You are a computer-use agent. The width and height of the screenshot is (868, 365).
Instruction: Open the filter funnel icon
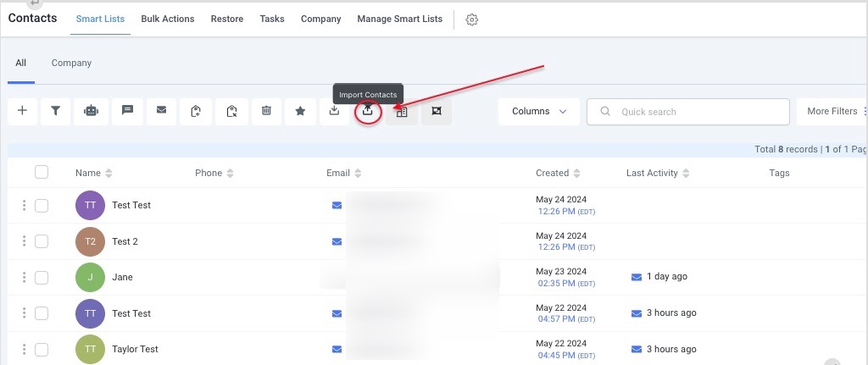56,111
